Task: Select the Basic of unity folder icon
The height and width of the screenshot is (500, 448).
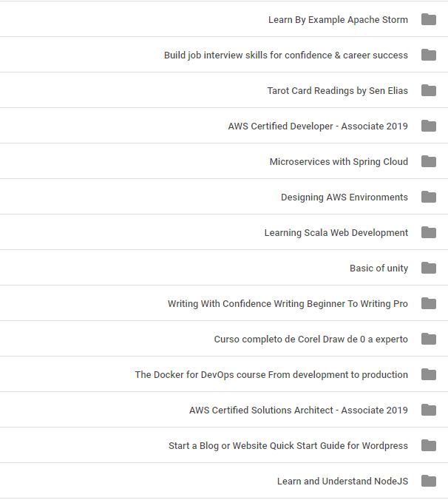Action: [x=429, y=268]
